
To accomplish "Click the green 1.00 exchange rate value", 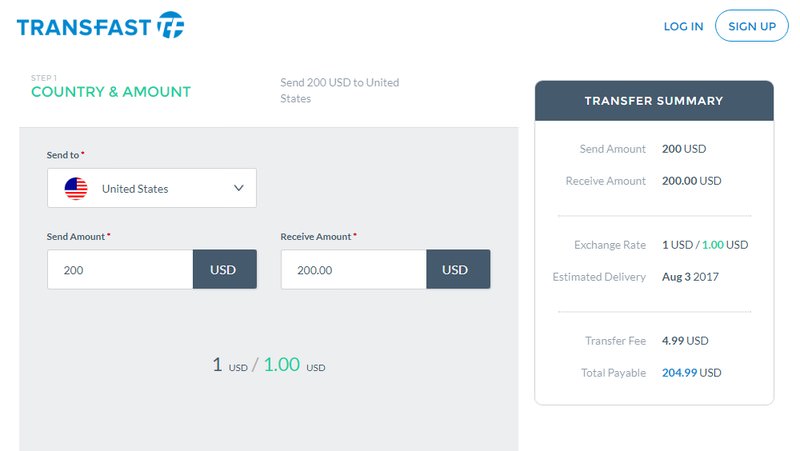I will pyautogui.click(x=282, y=365).
